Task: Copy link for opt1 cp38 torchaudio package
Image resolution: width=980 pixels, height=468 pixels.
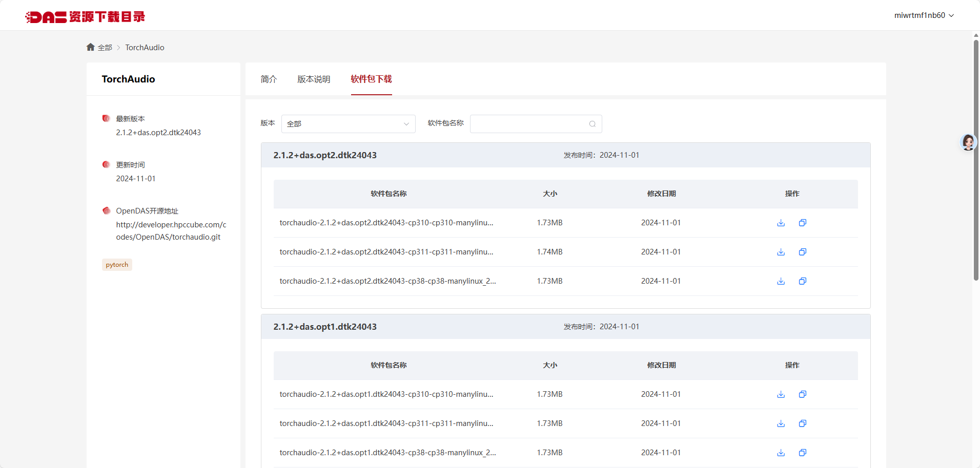Action: (x=803, y=453)
